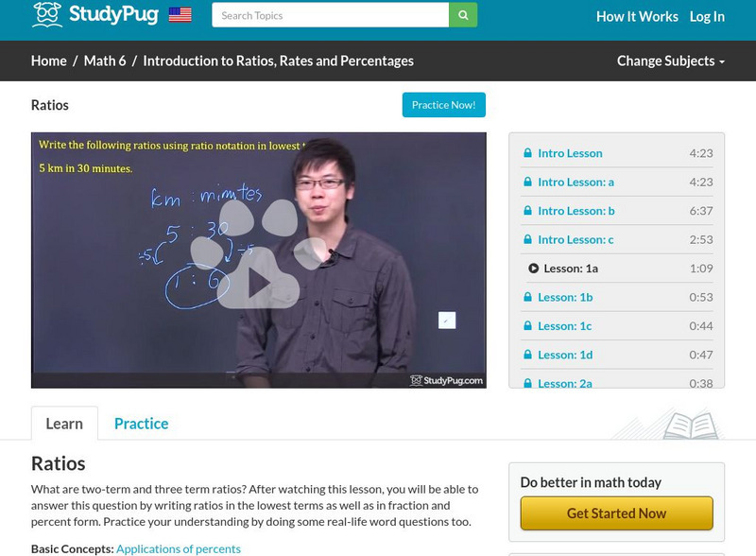756x556 pixels.
Task: Go to Math 6 breadcrumb
Action: [105, 61]
